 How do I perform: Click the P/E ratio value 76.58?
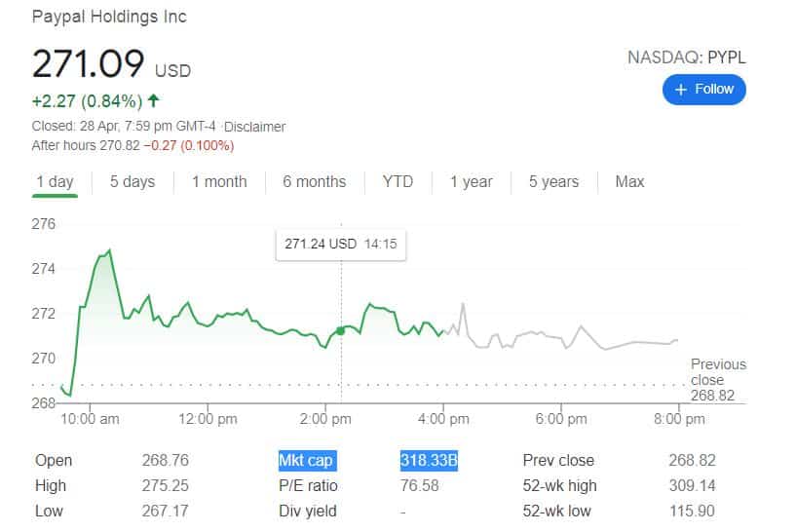point(419,486)
